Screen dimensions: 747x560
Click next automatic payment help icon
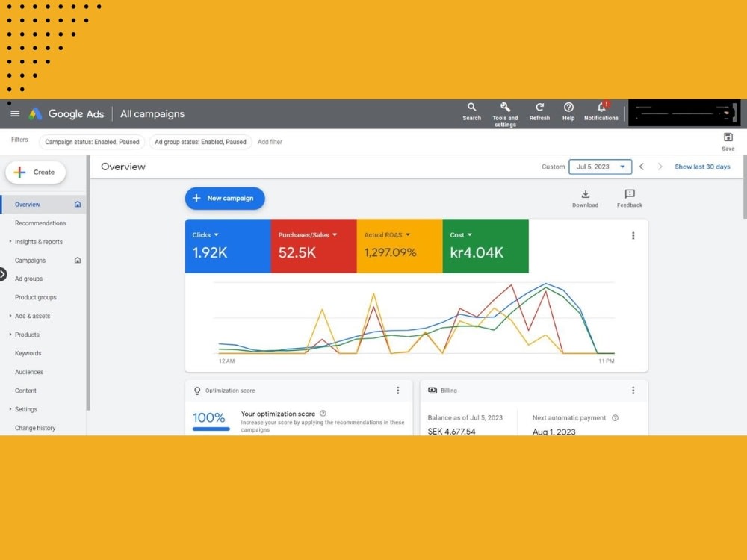tap(615, 417)
